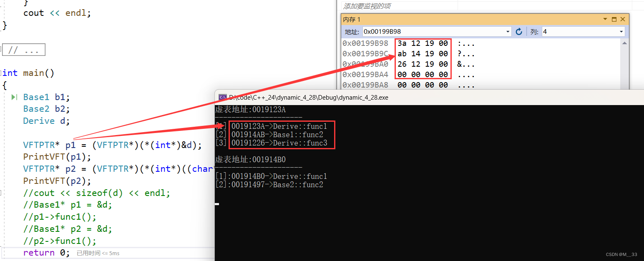The width and height of the screenshot is (644, 261).
Task: Click bytes '26 12 19 00' in memory
Action: tap(423, 64)
